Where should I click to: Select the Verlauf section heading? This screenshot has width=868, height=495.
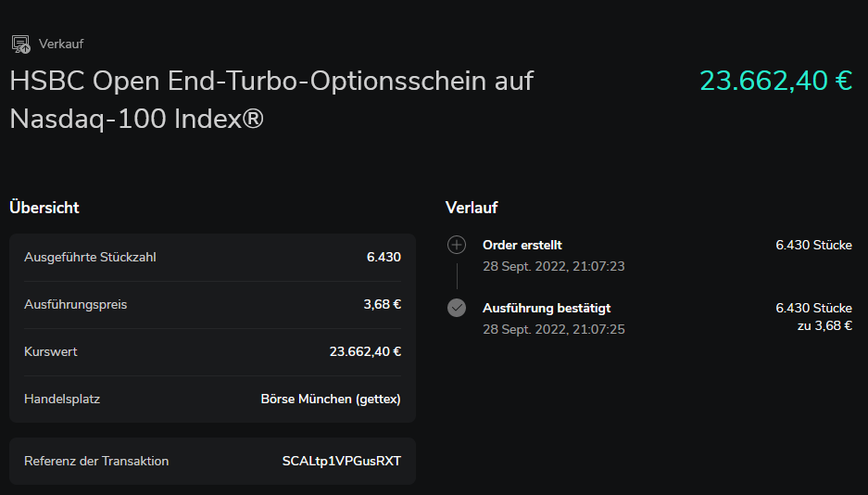472,208
